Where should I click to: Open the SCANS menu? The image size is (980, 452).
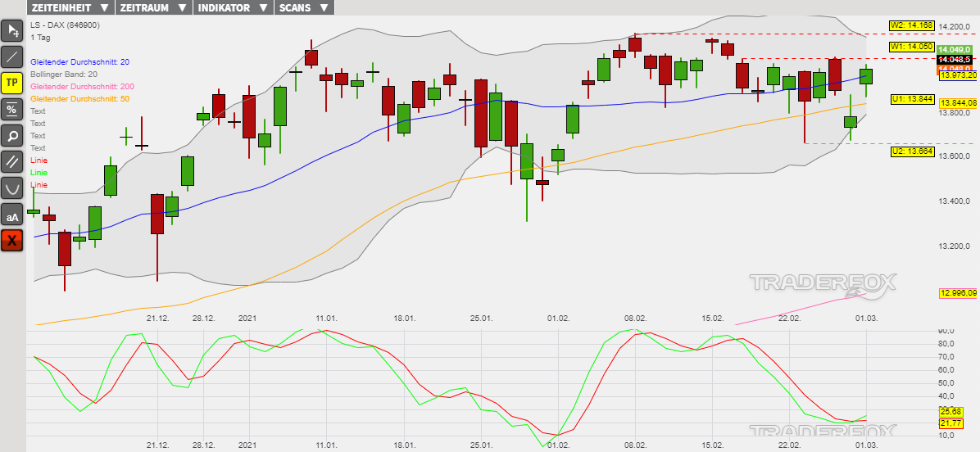click(304, 7)
